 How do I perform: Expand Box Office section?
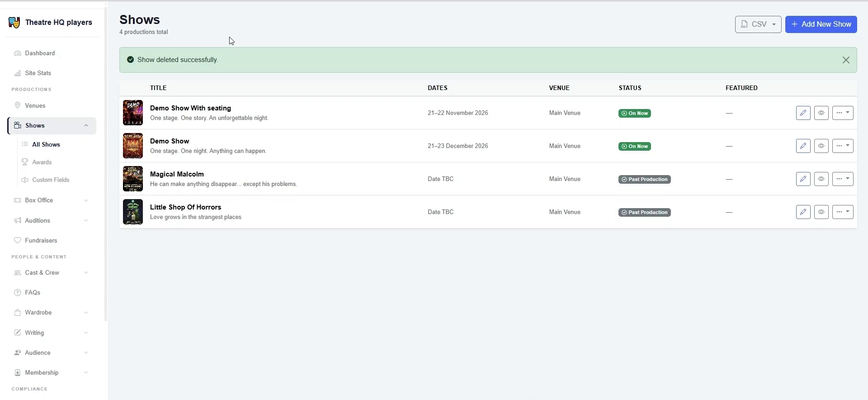click(52, 200)
